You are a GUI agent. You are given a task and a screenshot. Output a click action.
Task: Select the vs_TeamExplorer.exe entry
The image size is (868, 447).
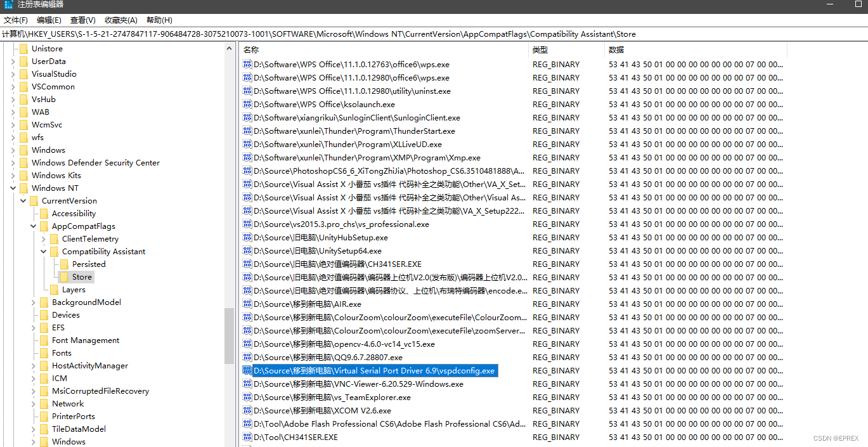point(332,398)
